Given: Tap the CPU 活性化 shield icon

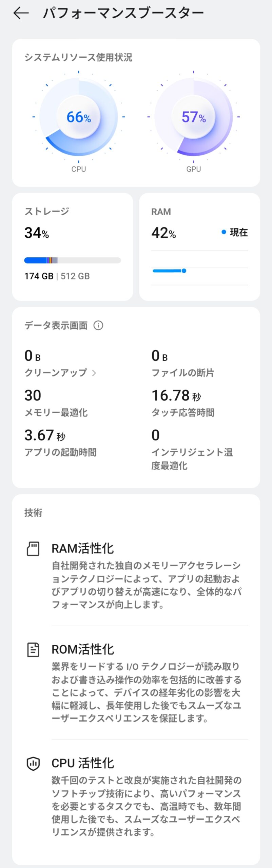Looking at the screenshot, I should 33,763.
